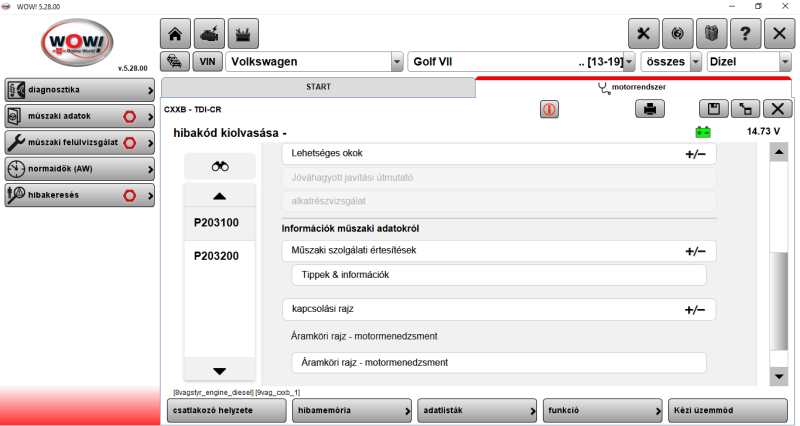Collapse kapcsolási rajz section

pos(499,310)
